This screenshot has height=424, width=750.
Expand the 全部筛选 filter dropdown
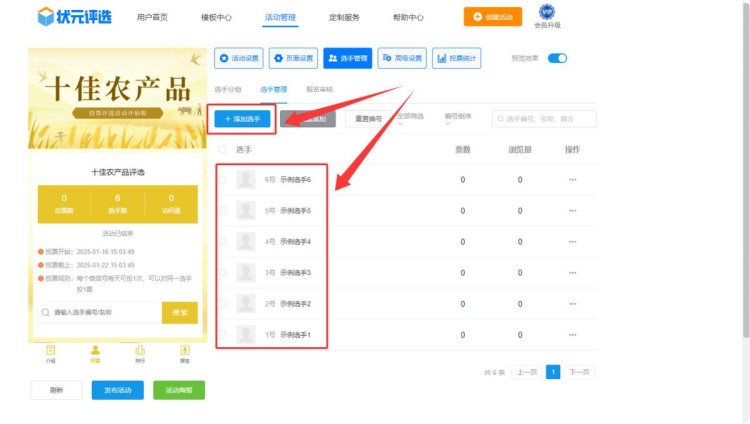pos(411,117)
